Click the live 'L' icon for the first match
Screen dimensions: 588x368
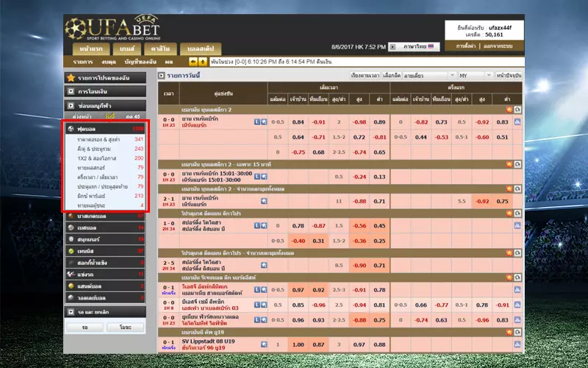(x=257, y=121)
